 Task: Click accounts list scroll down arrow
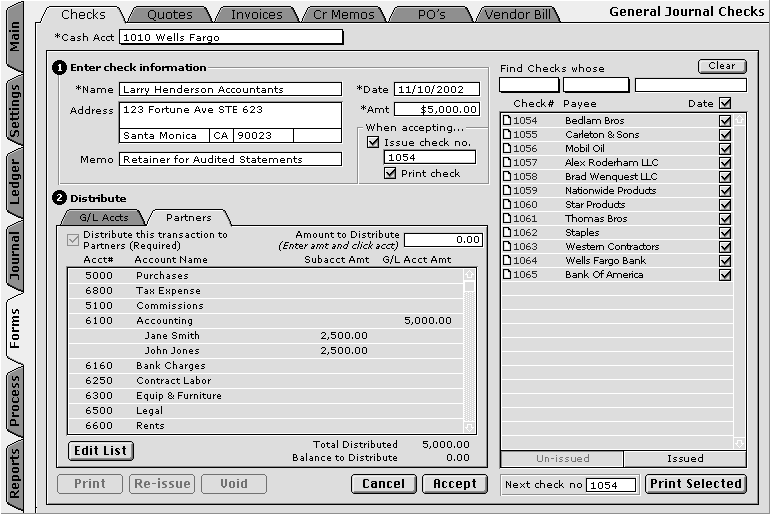(469, 427)
